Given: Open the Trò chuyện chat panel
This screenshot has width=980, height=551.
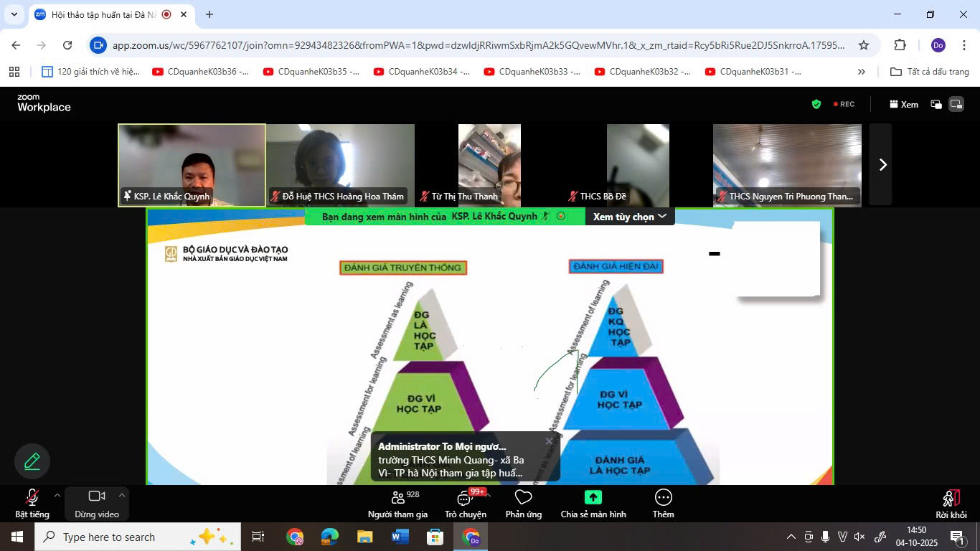Looking at the screenshot, I should pos(465,503).
